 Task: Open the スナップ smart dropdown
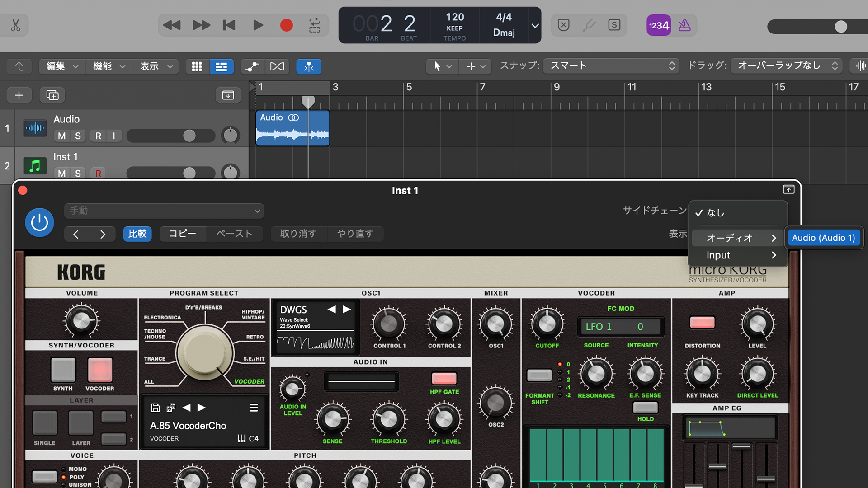coord(611,66)
